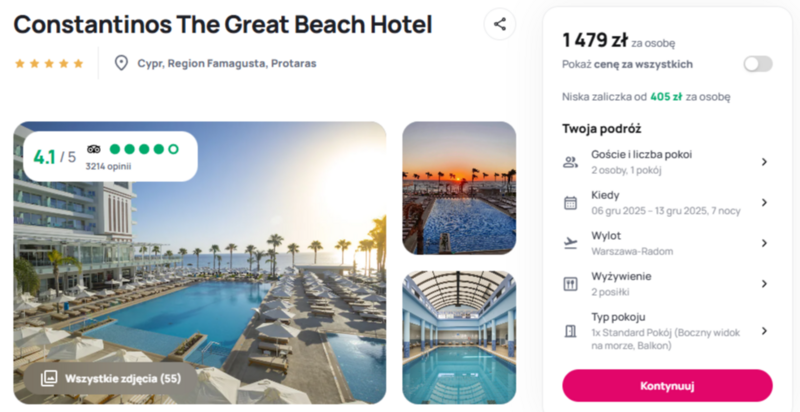
Task: Expand the Wylot departure chevron
Action: coord(764,243)
